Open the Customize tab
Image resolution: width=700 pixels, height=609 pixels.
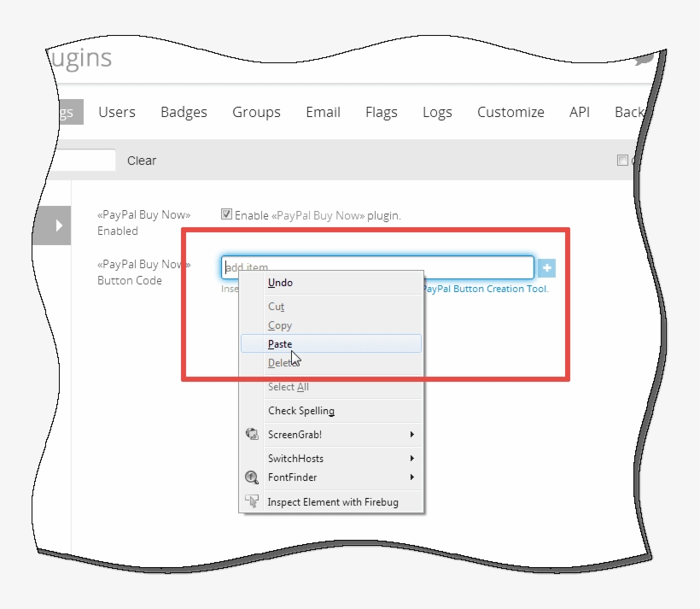[x=510, y=112]
